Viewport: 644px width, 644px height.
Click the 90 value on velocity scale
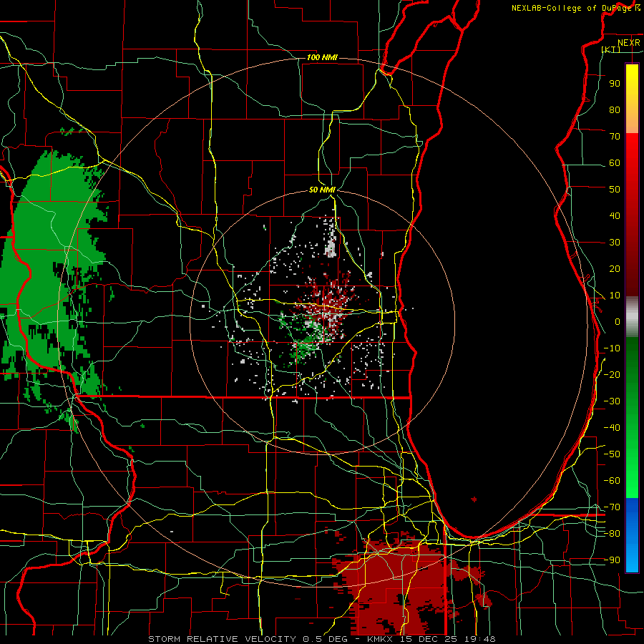tap(615, 84)
